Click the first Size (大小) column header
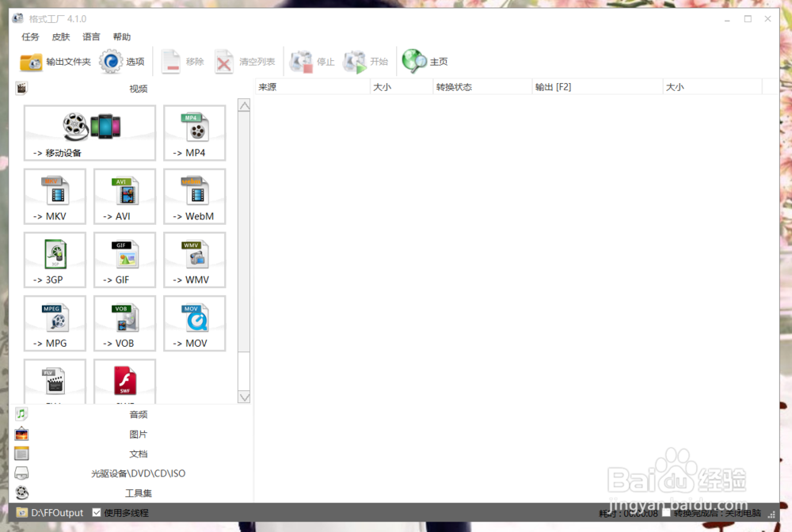The image size is (792, 532). [x=402, y=87]
